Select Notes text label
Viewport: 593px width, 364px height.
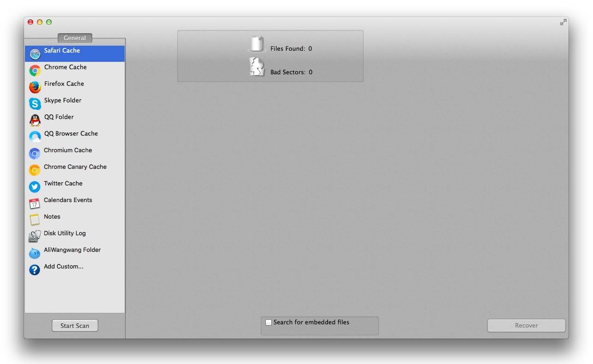52,216
